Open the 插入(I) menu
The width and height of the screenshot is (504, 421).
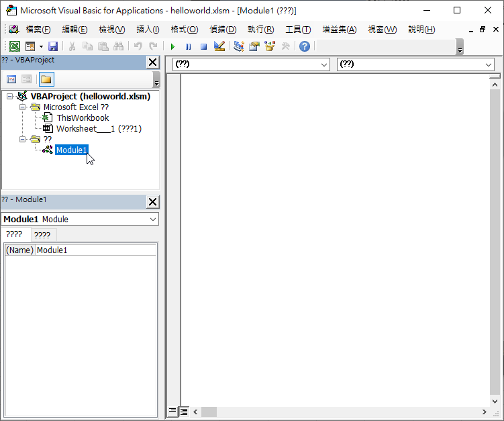coord(148,30)
